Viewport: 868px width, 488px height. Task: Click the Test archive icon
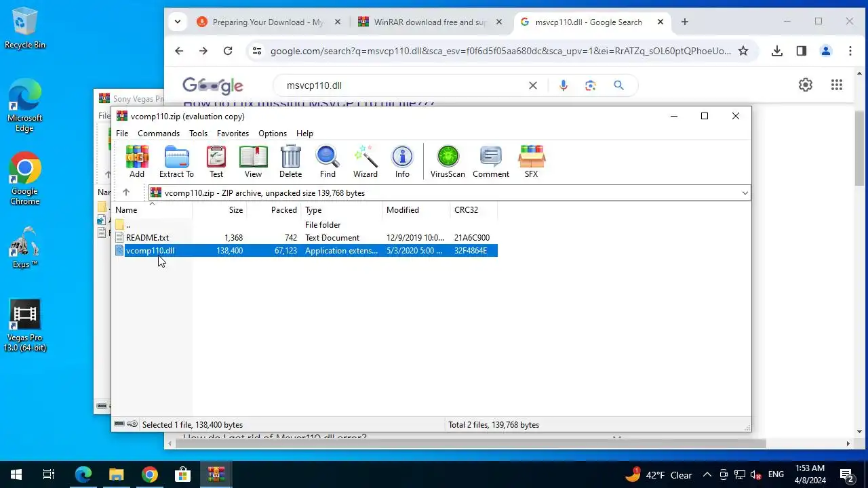coord(216,162)
